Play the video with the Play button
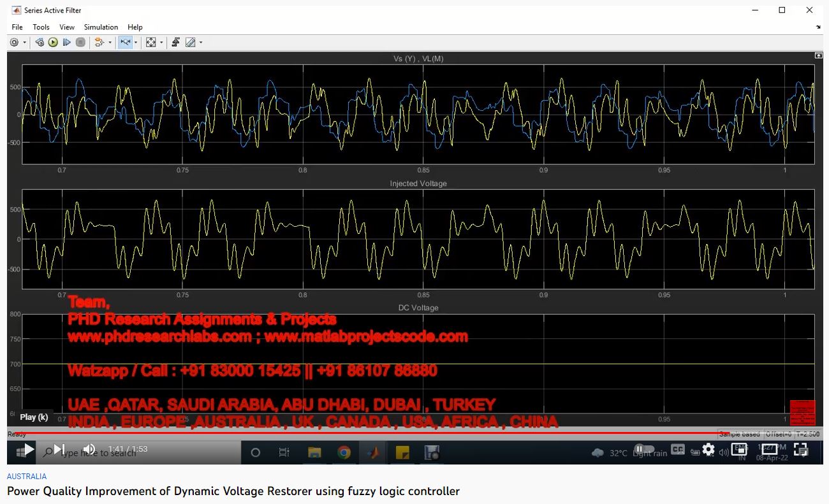829x504 pixels. (29, 449)
